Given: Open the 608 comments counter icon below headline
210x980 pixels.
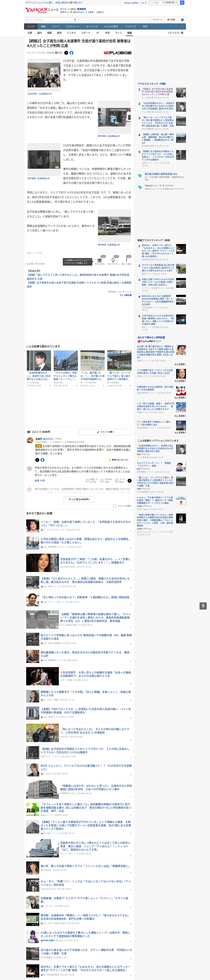Looking at the screenshot, I should click(x=50, y=53).
